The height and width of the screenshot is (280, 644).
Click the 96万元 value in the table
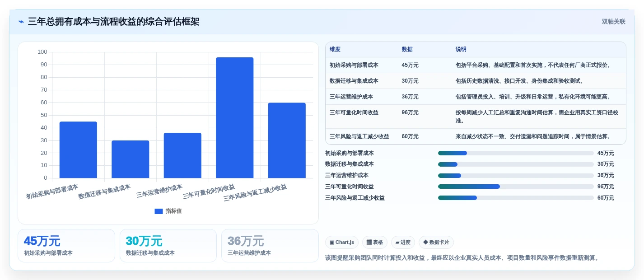pyautogui.click(x=410, y=112)
